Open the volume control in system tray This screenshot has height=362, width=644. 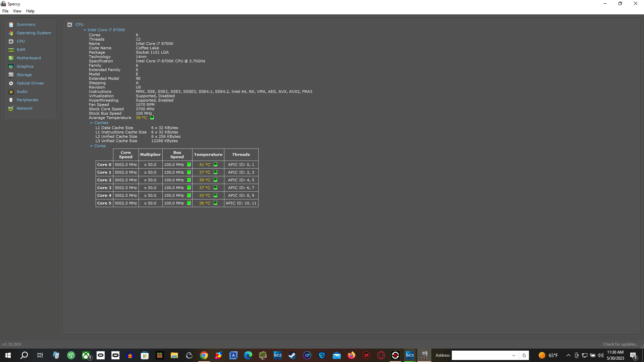(600, 355)
